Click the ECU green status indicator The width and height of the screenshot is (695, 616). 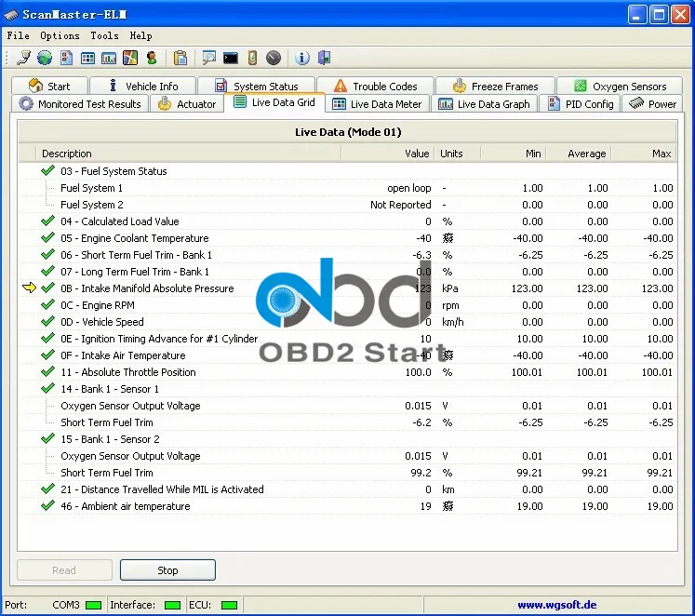pos(229,606)
